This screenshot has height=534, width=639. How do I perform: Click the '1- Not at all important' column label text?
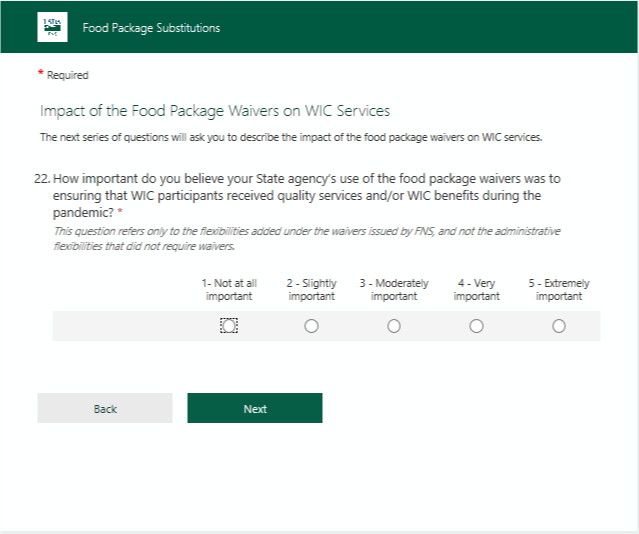pyautogui.click(x=229, y=290)
